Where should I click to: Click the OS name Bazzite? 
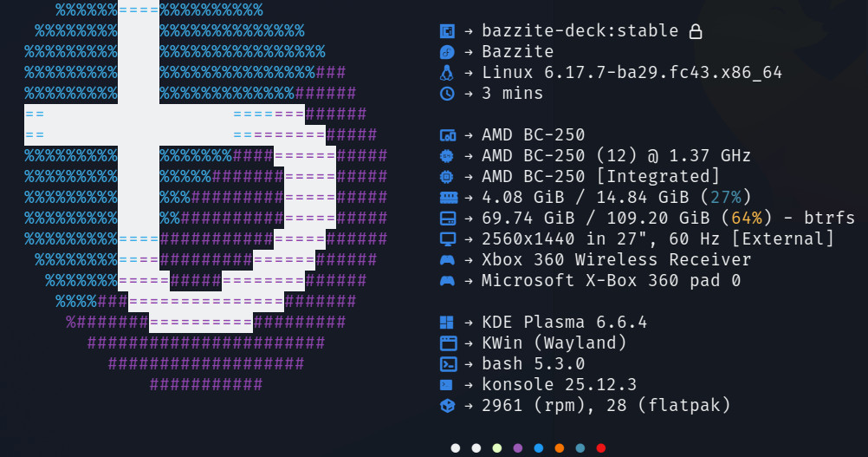[518, 52]
